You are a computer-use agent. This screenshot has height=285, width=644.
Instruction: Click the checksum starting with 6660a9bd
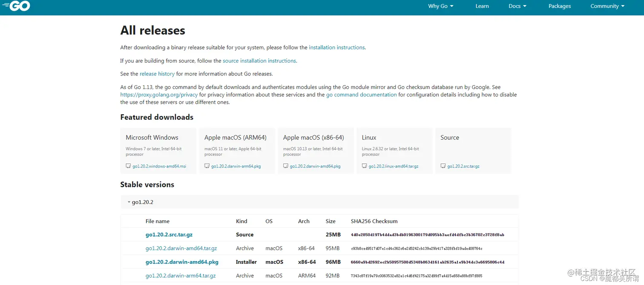tap(428, 262)
